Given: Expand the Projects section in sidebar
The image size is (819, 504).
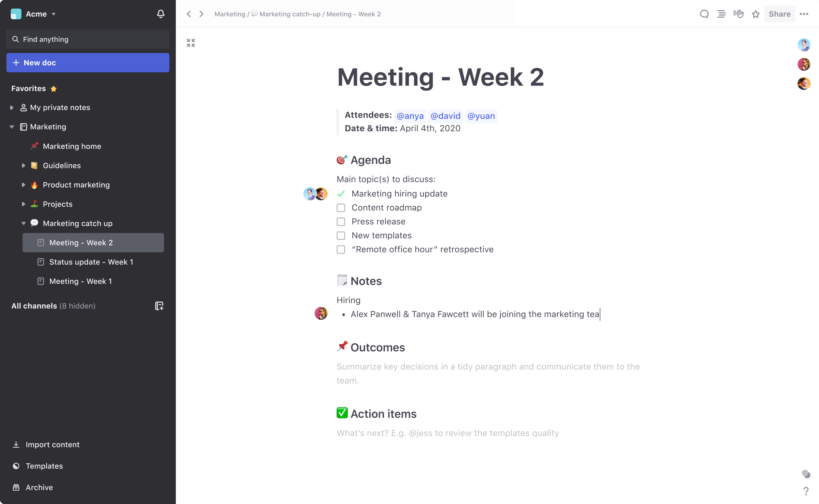Looking at the screenshot, I should (23, 204).
